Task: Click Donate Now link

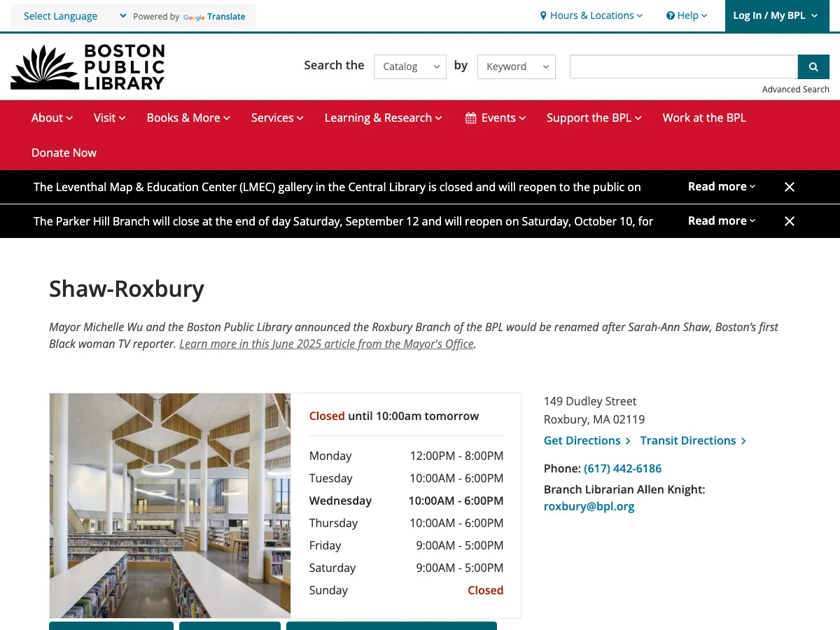Action: tap(64, 153)
